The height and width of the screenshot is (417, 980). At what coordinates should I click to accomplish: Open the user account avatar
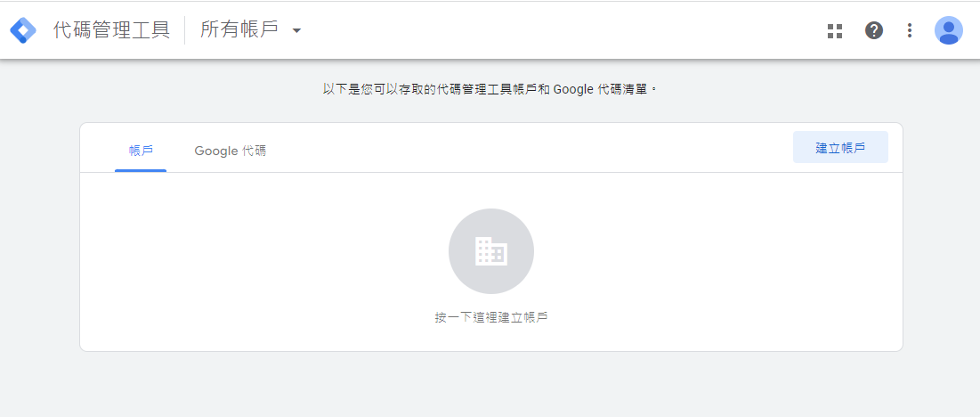tap(948, 30)
